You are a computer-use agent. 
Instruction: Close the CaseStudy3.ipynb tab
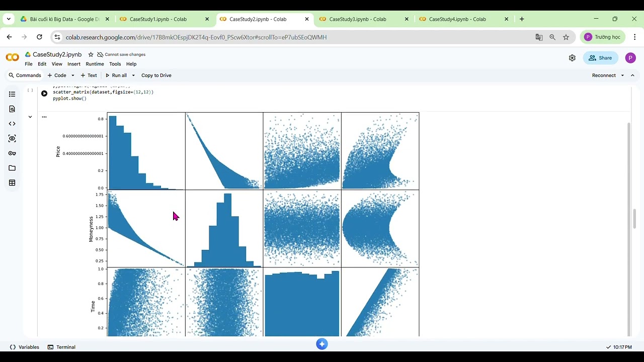coord(407,19)
